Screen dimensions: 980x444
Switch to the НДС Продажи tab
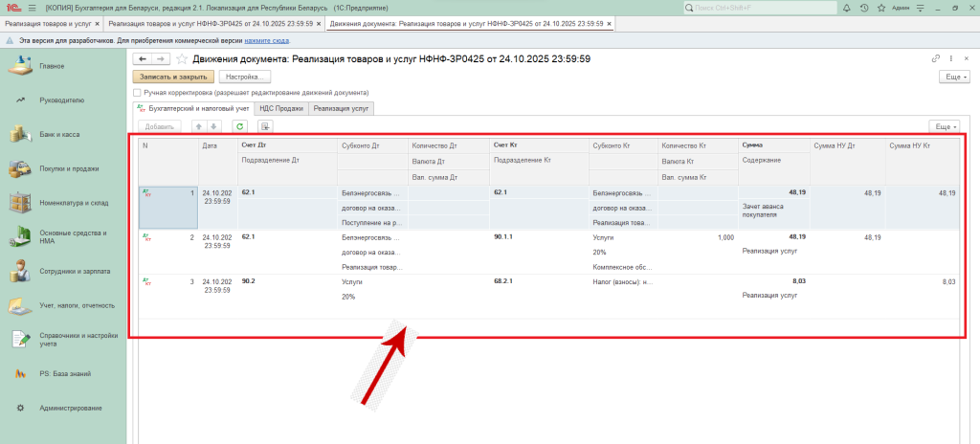[281, 109]
